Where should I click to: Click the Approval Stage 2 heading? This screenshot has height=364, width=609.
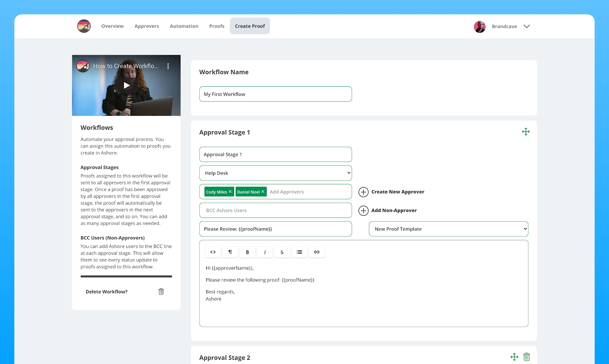[225, 358]
